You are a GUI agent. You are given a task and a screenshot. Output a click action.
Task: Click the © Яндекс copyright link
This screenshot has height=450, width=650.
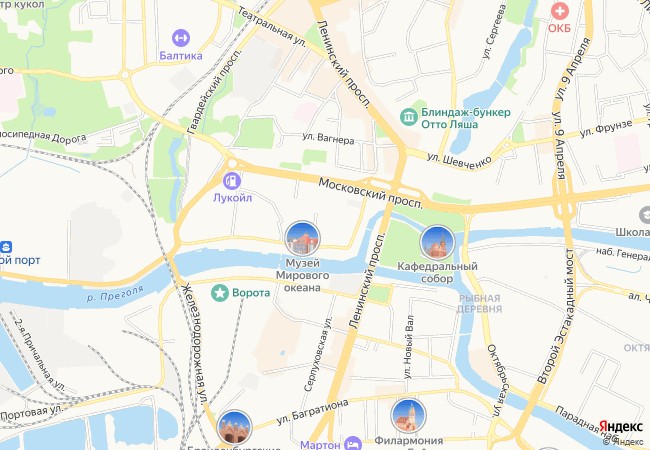[x=623, y=442]
